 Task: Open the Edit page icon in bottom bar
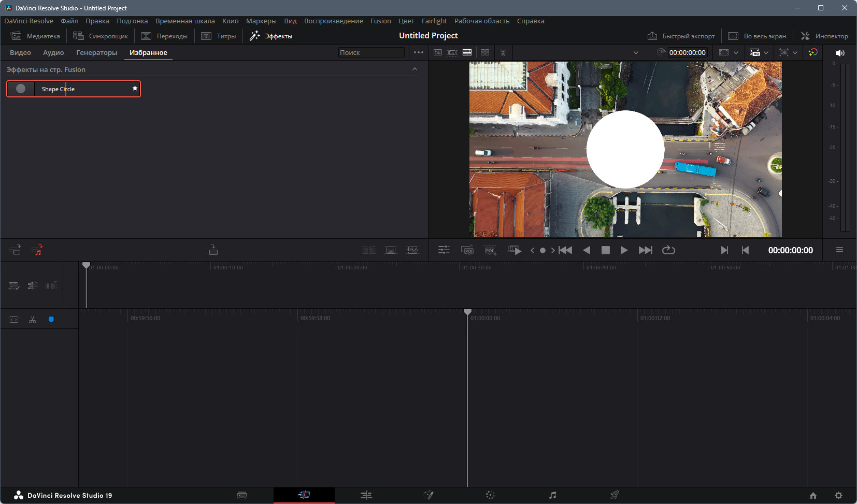click(x=366, y=495)
